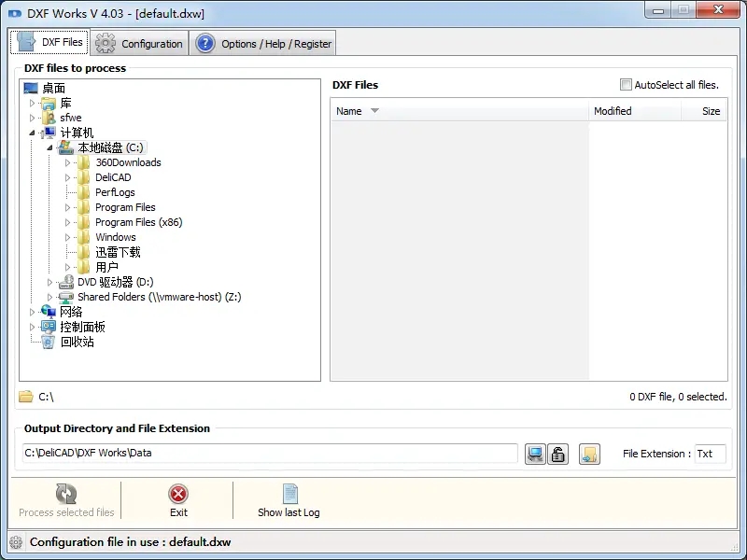Viewport: 747px width, 560px height.
Task: Click the computer icon beside output directory
Action: coord(535,454)
